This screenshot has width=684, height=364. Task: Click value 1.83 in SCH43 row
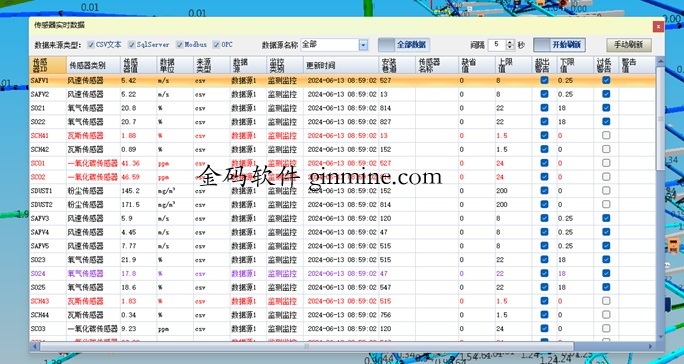[x=129, y=301]
